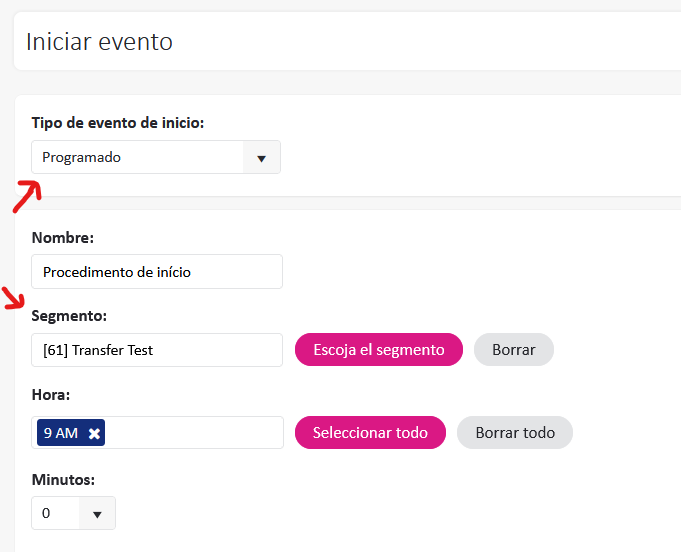
Task: Remove the 9 AM hour tag
Action: (x=94, y=433)
